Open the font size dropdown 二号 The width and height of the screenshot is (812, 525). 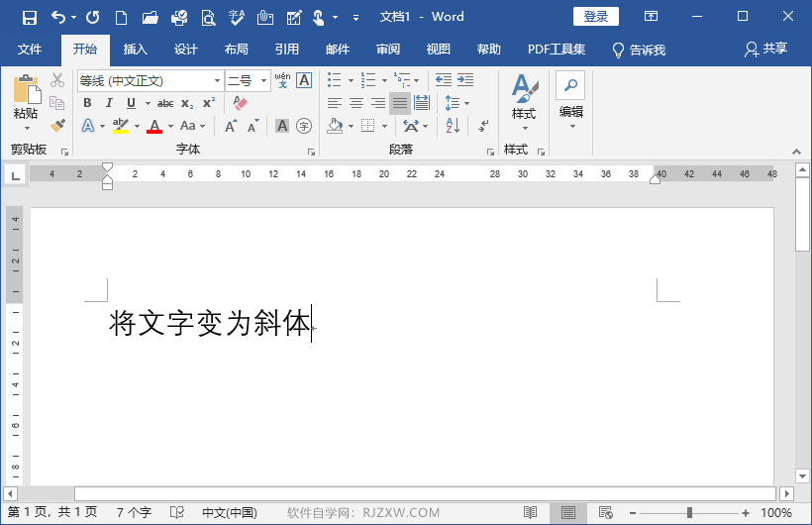[x=263, y=81]
